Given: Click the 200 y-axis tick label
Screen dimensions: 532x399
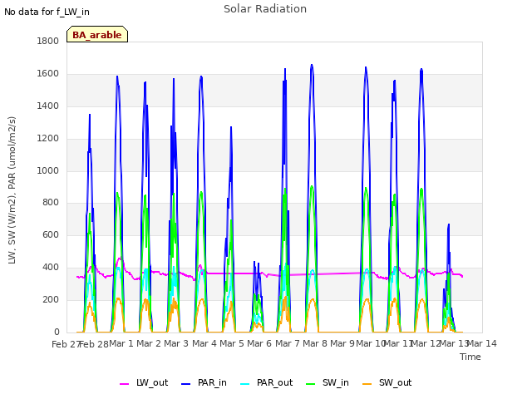Looking at the screenshot, I should point(51,299).
